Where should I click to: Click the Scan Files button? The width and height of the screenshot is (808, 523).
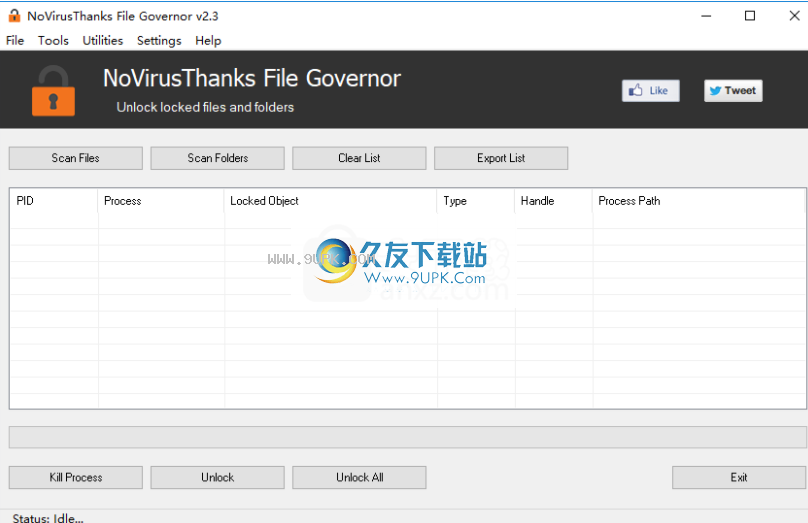click(x=76, y=158)
